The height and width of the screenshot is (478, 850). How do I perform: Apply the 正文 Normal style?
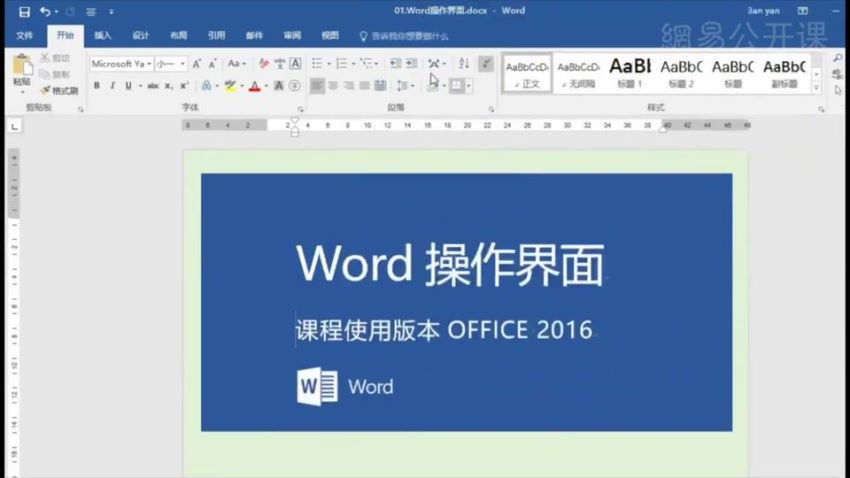[527, 73]
